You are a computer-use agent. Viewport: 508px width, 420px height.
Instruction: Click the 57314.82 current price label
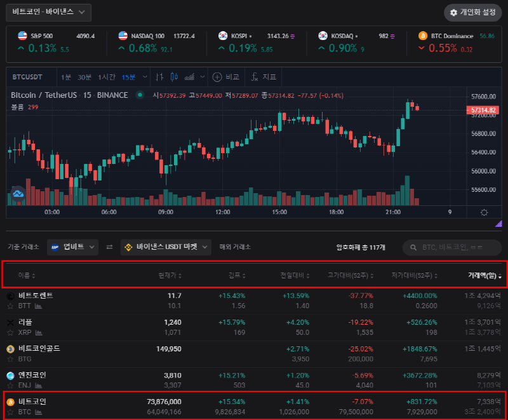(483, 110)
